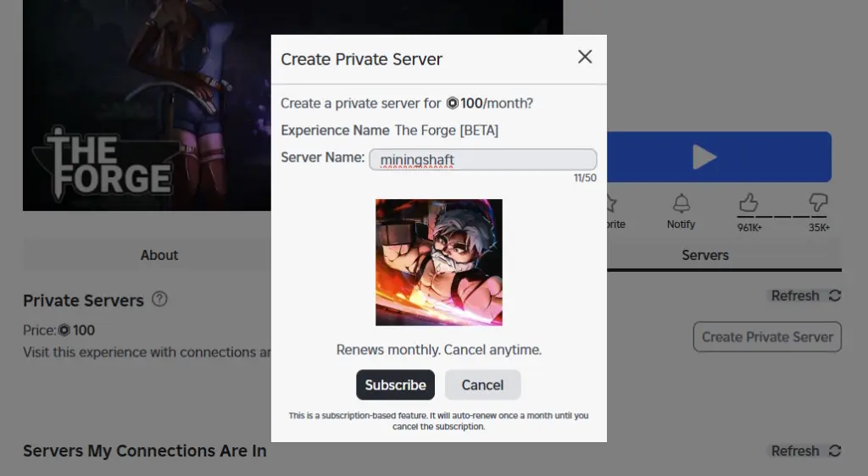
Task: Click the Favorite star icon
Action: pos(609,204)
